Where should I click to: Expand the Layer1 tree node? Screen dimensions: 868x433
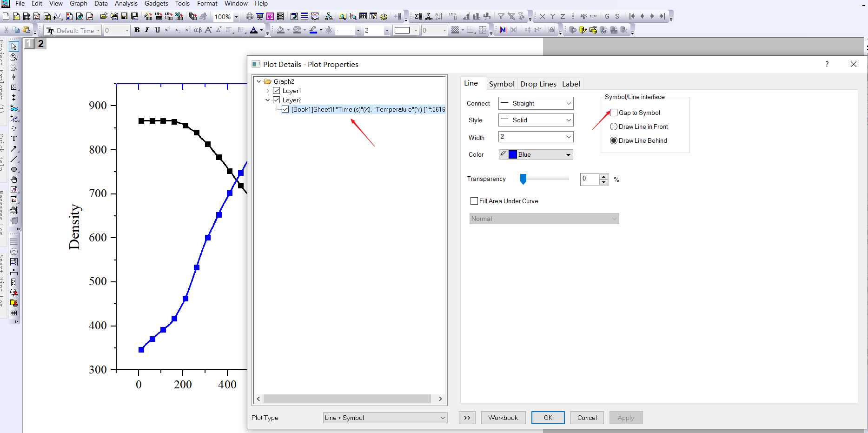pos(268,91)
